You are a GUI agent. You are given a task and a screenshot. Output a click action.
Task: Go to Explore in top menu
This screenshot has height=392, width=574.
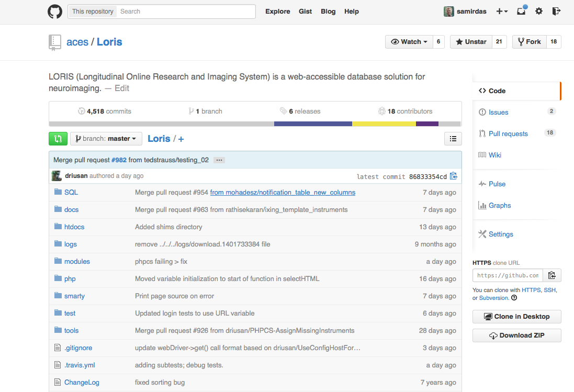pyautogui.click(x=277, y=12)
